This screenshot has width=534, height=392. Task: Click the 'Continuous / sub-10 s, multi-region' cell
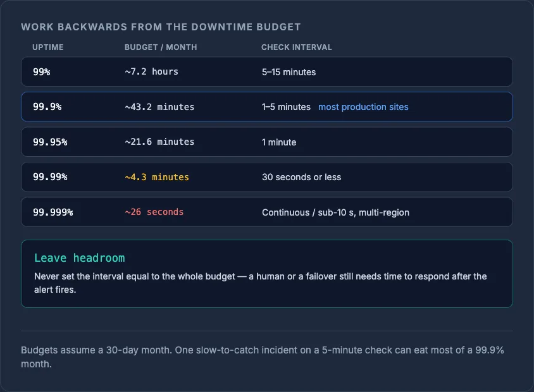[335, 212]
